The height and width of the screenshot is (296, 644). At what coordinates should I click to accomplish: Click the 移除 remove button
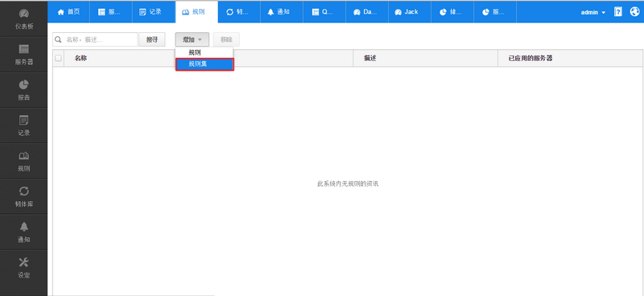[226, 39]
